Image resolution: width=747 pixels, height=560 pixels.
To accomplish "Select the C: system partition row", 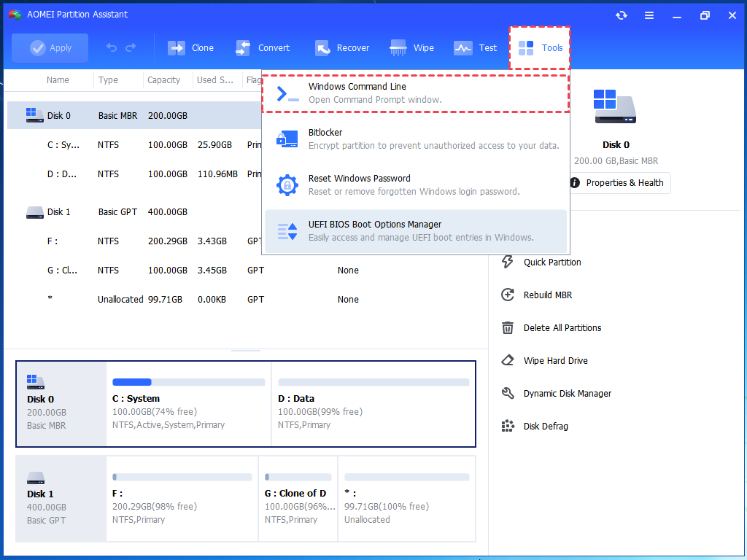I will (x=134, y=145).
